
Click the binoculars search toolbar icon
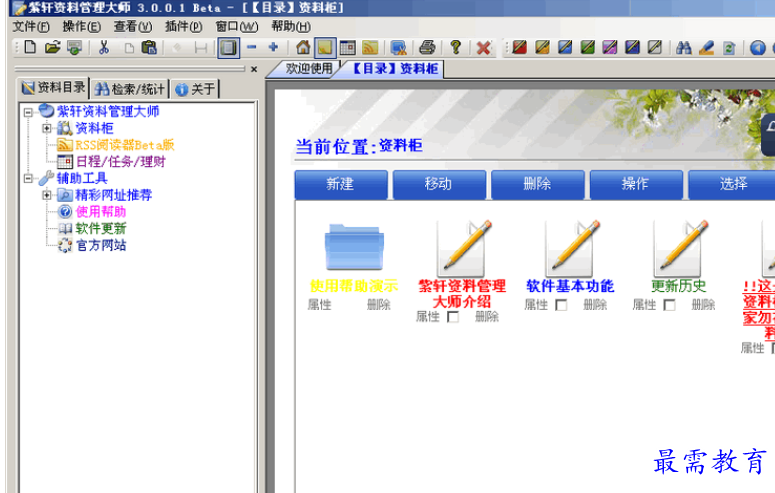[x=684, y=47]
